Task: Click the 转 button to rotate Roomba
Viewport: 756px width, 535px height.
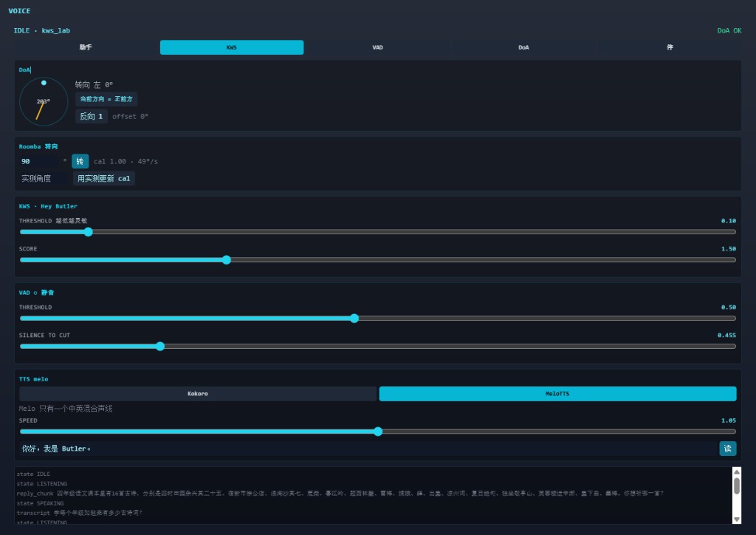Action: [80, 161]
